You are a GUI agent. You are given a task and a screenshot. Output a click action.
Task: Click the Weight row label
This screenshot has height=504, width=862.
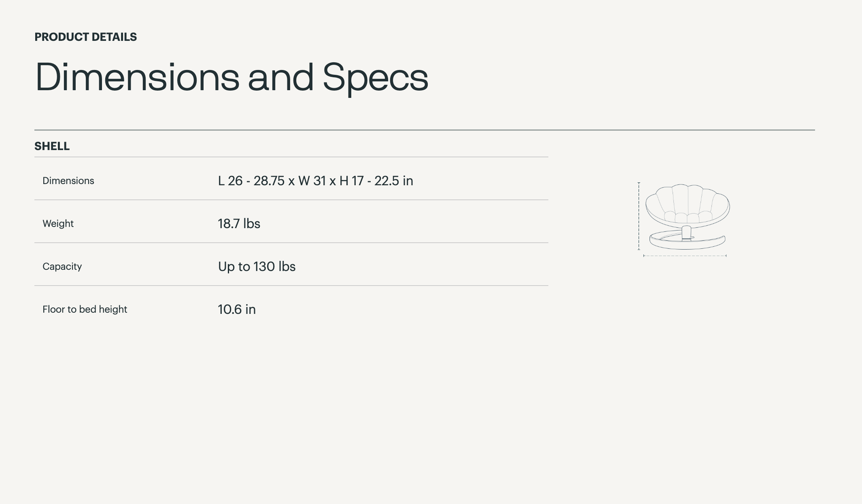pyautogui.click(x=58, y=224)
